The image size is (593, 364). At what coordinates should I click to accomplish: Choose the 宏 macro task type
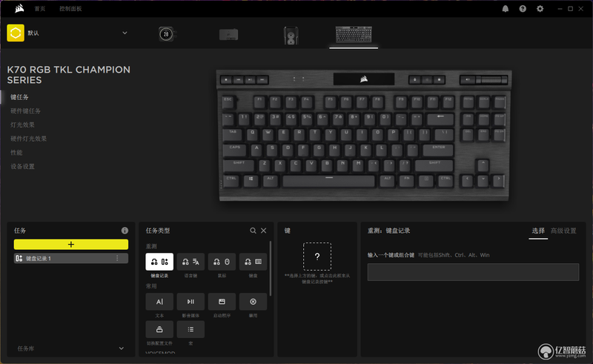[191, 330]
